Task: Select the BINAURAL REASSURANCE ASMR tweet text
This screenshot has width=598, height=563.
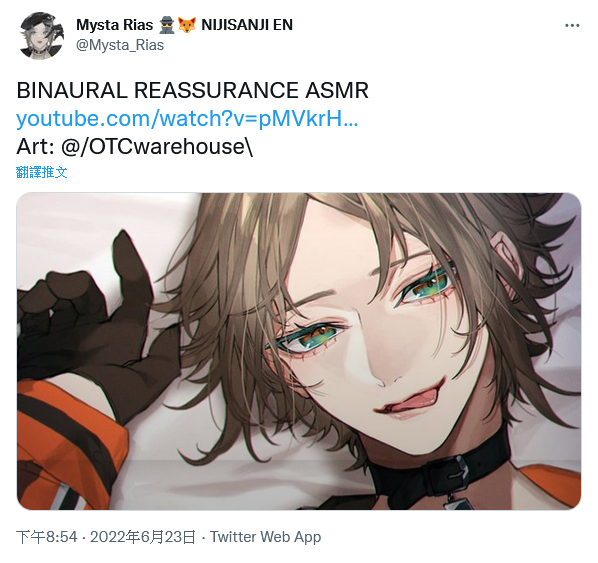Action: [193, 90]
